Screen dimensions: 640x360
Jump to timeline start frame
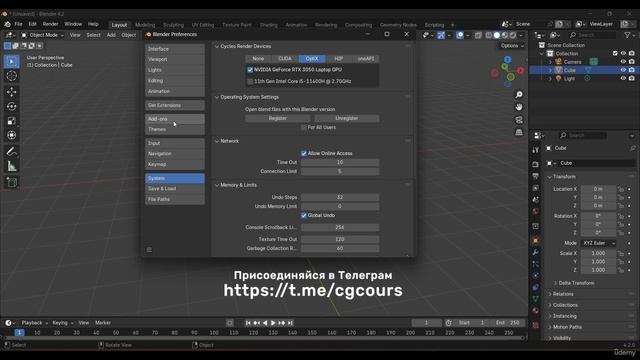click(x=248, y=323)
